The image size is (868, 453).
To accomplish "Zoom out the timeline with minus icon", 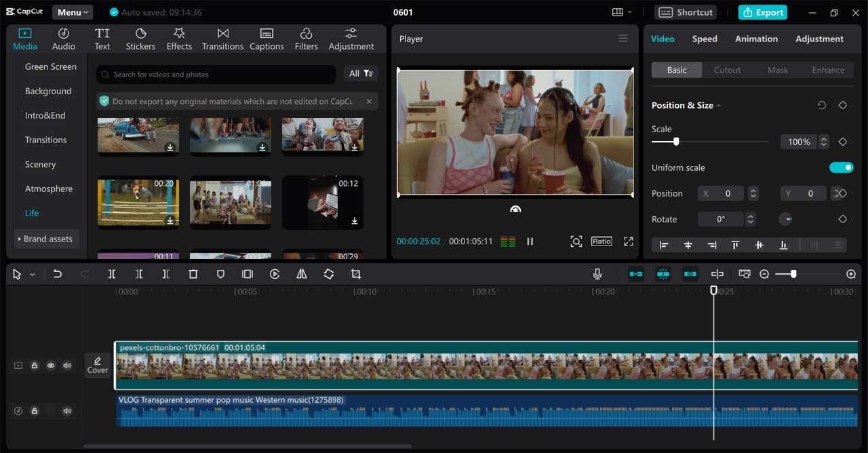I will point(764,274).
